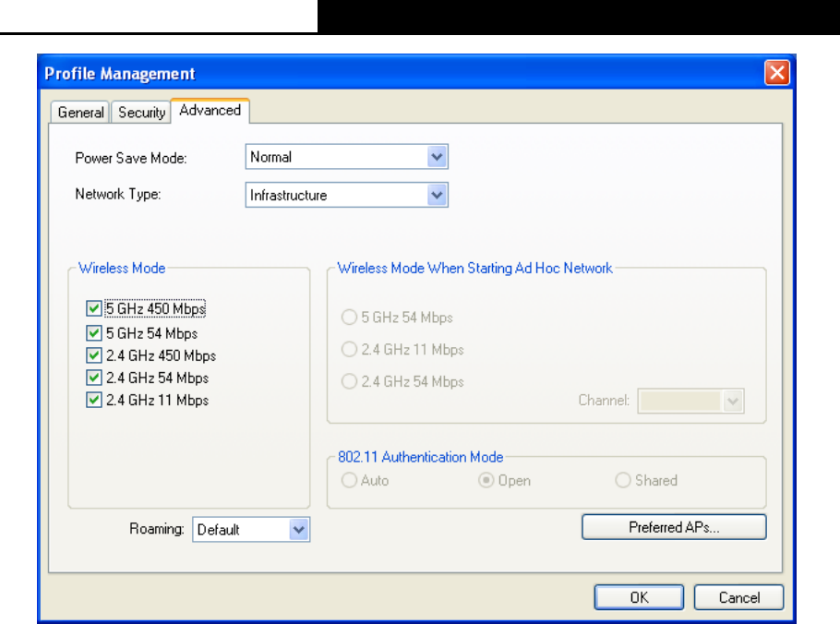Select the Advanced tab
Viewport: 840px width, 624px height.
(210, 111)
